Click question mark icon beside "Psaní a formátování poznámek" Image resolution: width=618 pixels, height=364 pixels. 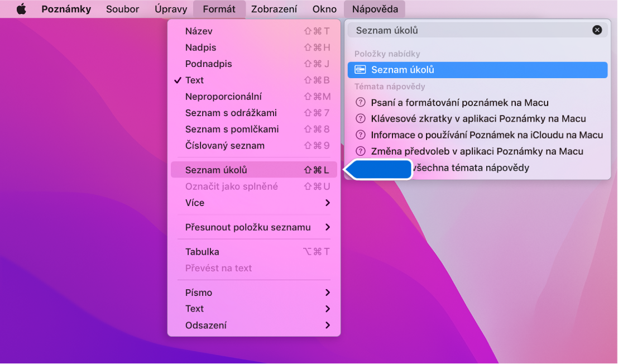361,103
